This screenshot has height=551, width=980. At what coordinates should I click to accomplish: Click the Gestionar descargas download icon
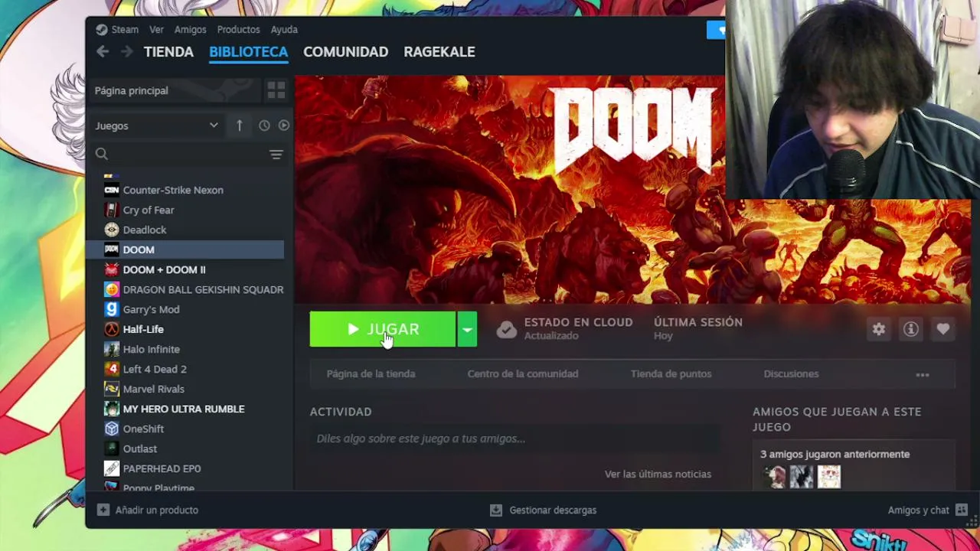(496, 510)
